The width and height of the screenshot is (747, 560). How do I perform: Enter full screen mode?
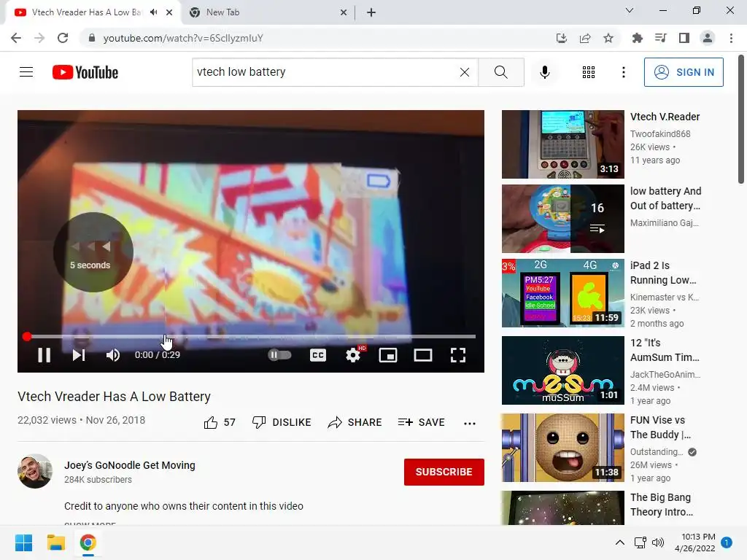pos(458,355)
